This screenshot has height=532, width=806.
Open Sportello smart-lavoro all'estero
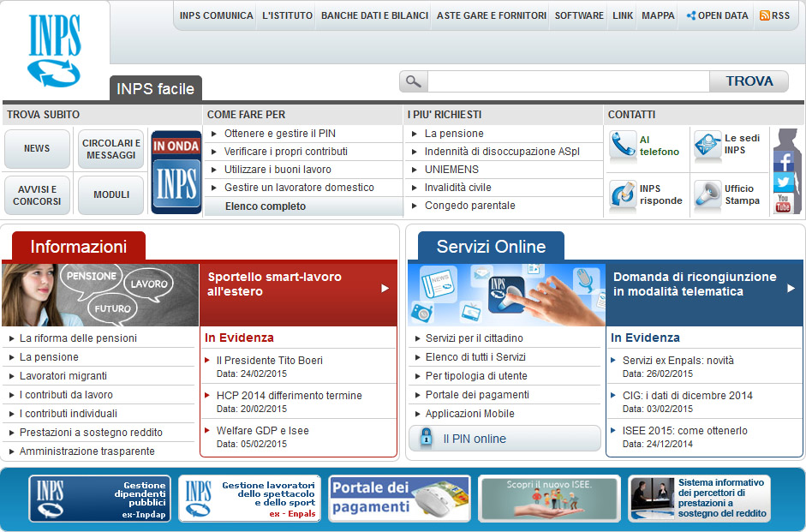coord(298,295)
